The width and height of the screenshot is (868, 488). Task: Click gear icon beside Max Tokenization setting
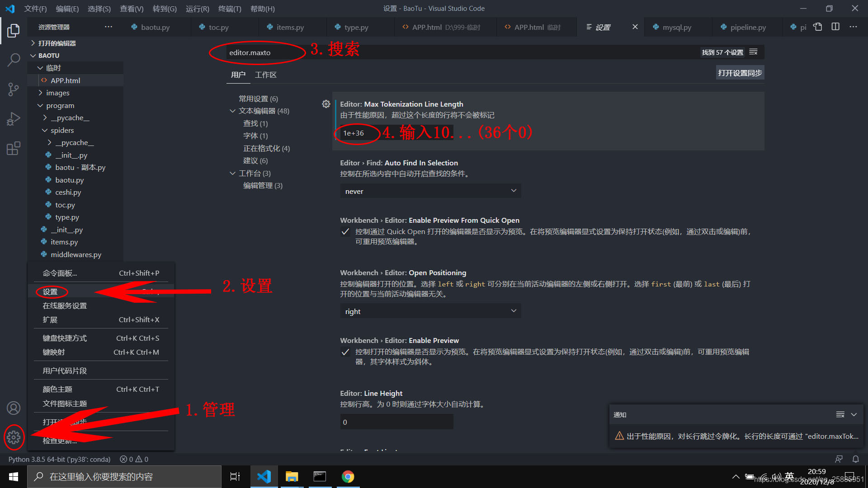326,104
